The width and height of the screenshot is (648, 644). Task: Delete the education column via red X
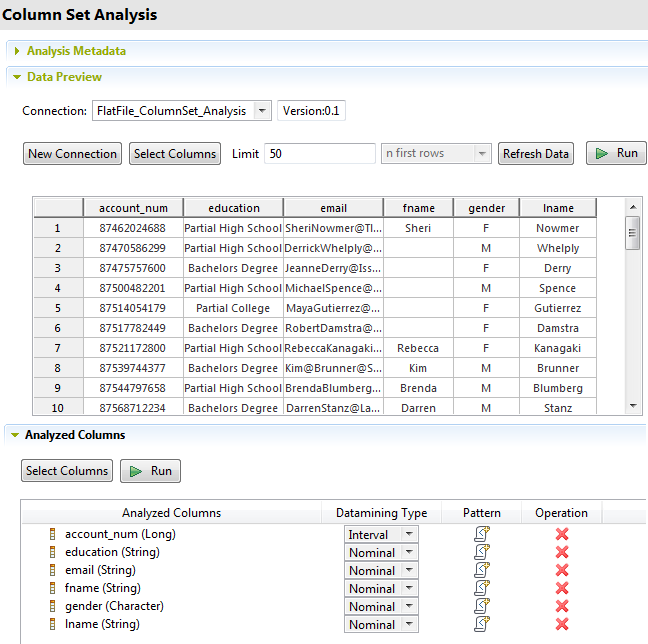[562, 552]
